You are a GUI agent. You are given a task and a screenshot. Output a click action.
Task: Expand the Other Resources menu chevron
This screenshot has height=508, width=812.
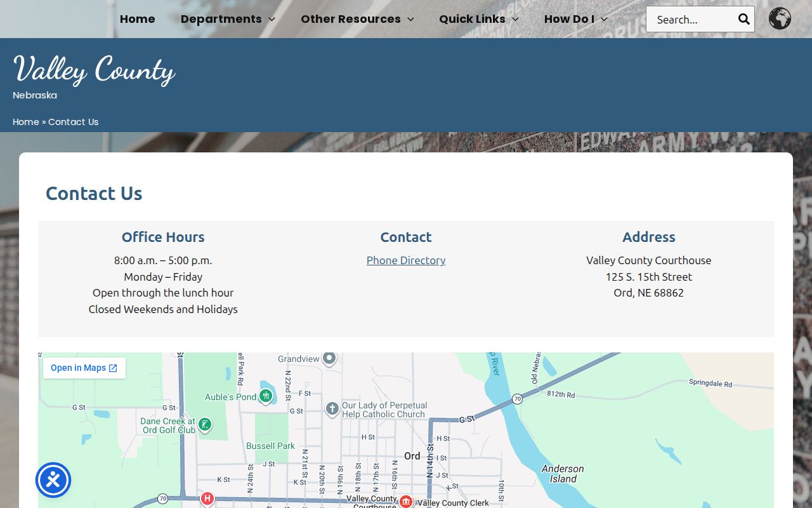[x=410, y=20]
